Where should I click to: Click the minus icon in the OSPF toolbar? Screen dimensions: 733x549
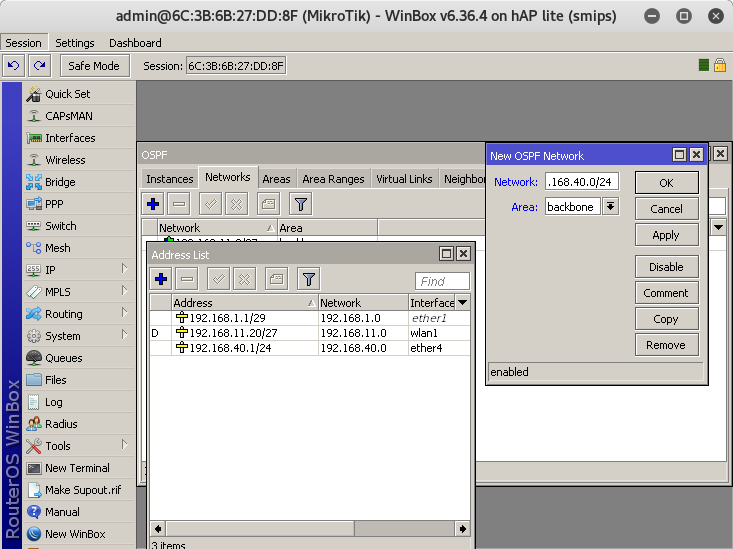coord(179,204)
